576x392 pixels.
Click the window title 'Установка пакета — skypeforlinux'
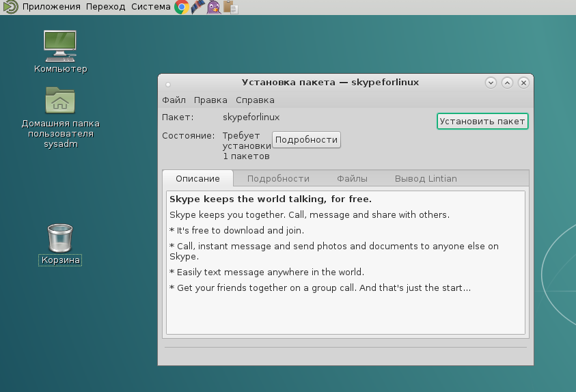point(330,82)
